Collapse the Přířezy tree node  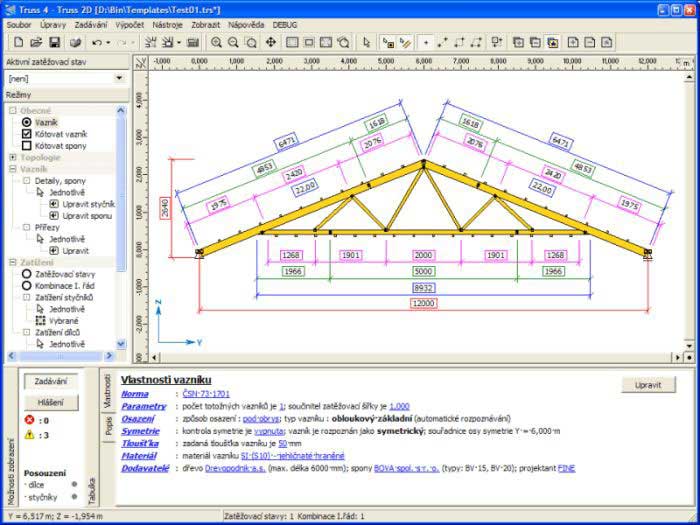point(26,227)
